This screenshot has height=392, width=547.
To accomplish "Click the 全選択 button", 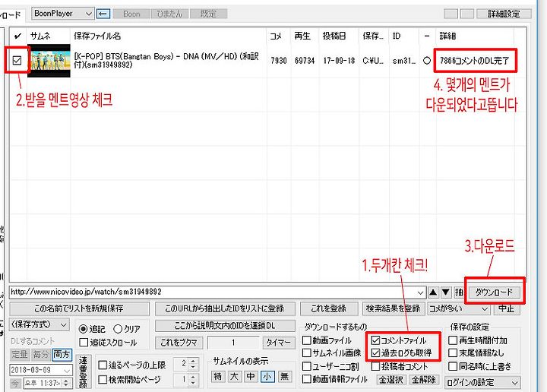I will coord(390,379).
